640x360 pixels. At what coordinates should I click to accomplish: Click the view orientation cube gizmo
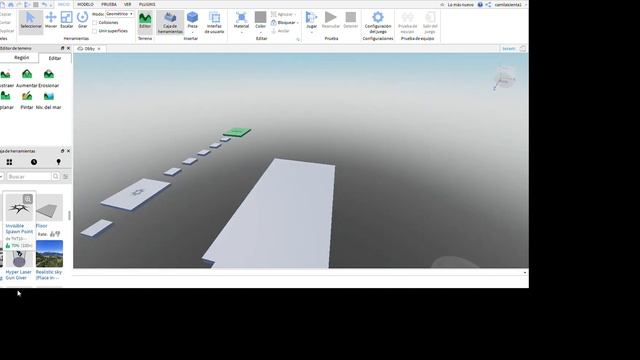504,78
